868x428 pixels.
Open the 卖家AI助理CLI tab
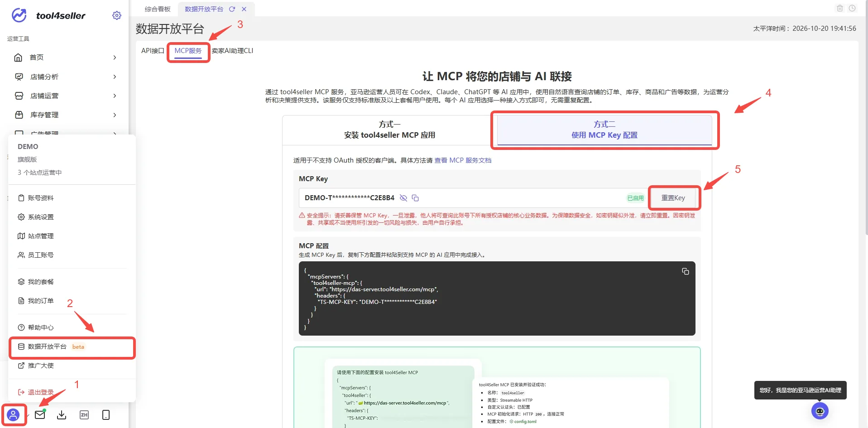(x=232, y=51)
